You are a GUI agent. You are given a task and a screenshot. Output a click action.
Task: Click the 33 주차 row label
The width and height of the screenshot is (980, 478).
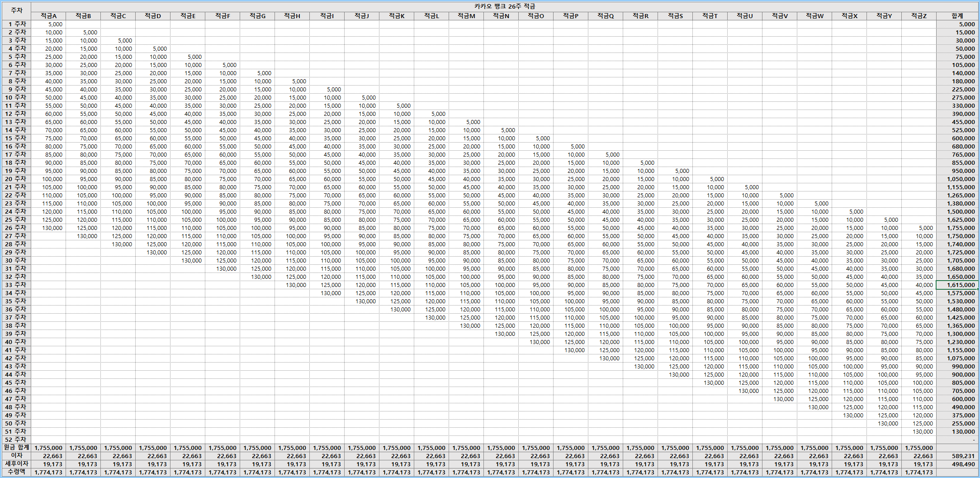pos(16,285)
